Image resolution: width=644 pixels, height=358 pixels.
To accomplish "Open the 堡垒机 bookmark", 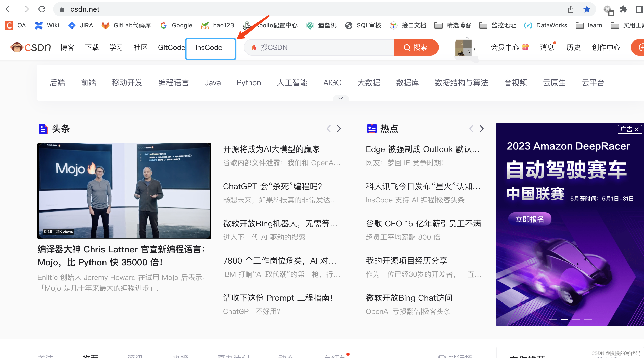I will coord(321,25).
